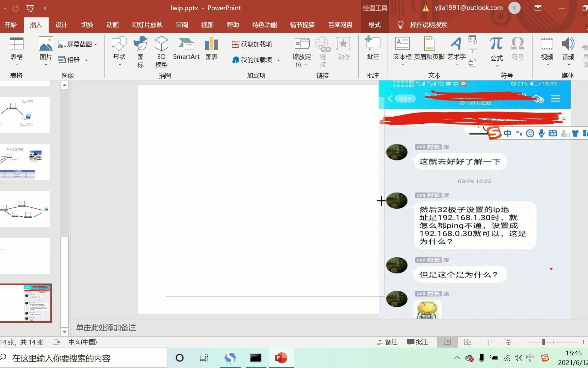The image size is (588, 368).
Task: Expand the 视频 dropdown arrow
Action: point(547,64)
